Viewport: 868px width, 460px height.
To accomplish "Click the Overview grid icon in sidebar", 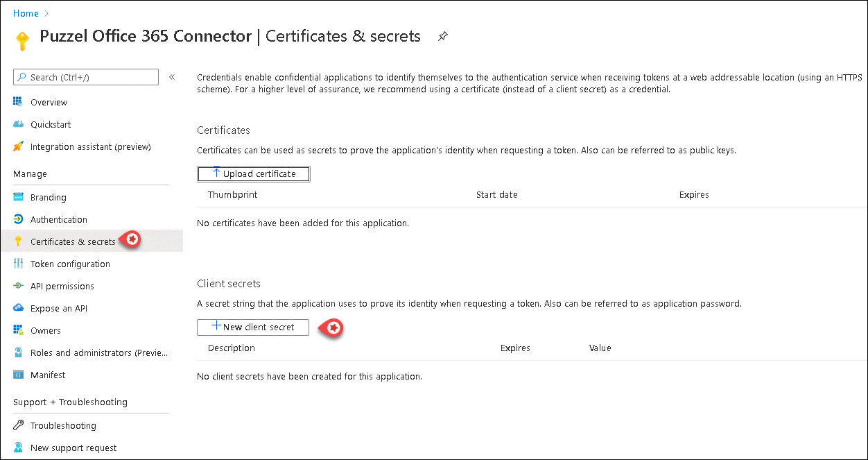I will (x=18, y=102).
